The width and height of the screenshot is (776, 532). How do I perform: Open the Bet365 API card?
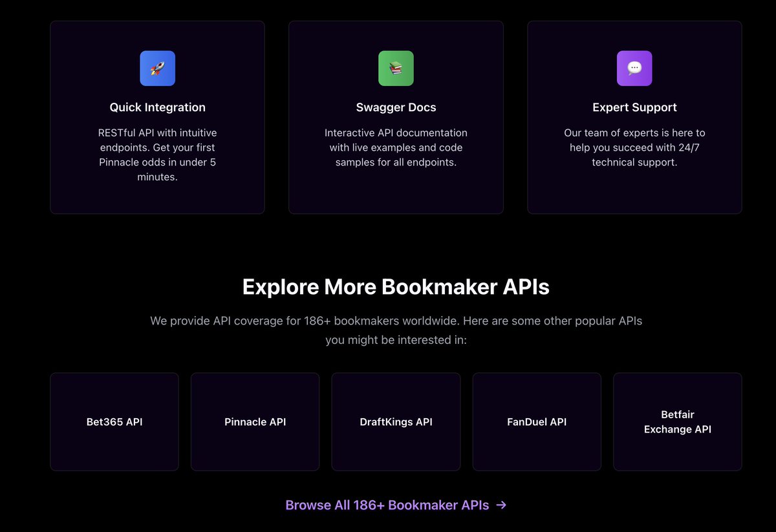coord(114,421)
